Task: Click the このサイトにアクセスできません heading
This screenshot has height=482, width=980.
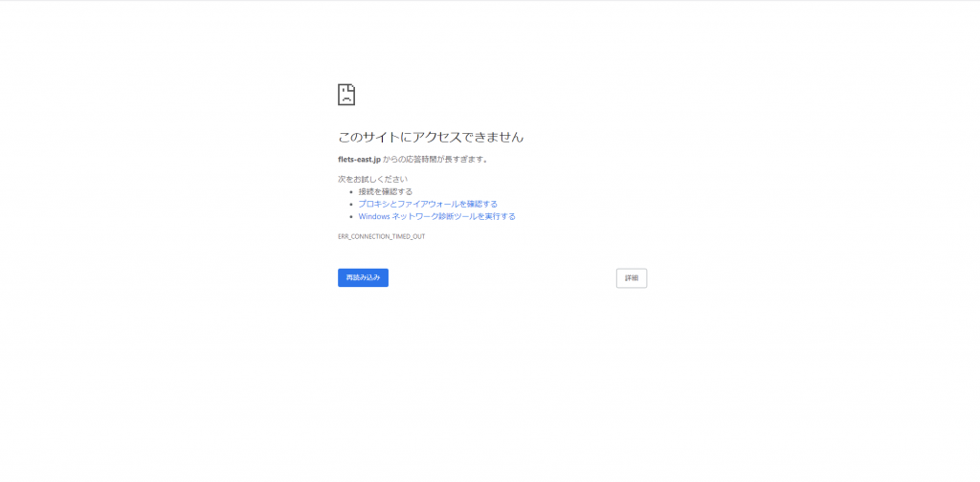Action: [x=431, y=138]
